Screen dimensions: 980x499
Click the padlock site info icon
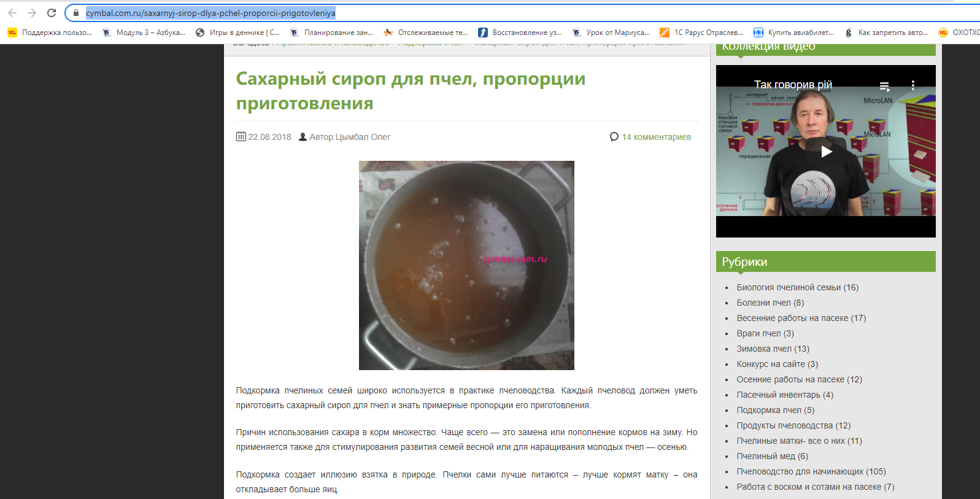point(76,13)
